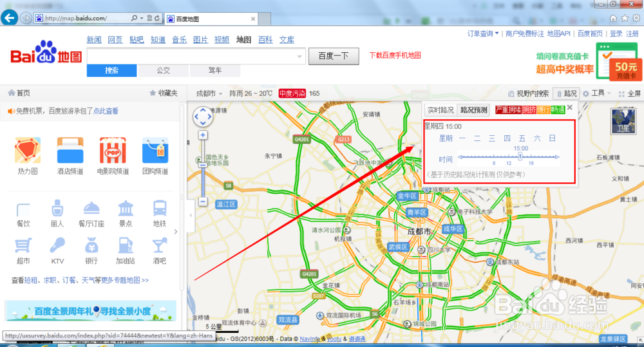This screenshot has height=347, width=644.
Task: Click the 百度全景周年礼 banner
Action: [90, 310]
